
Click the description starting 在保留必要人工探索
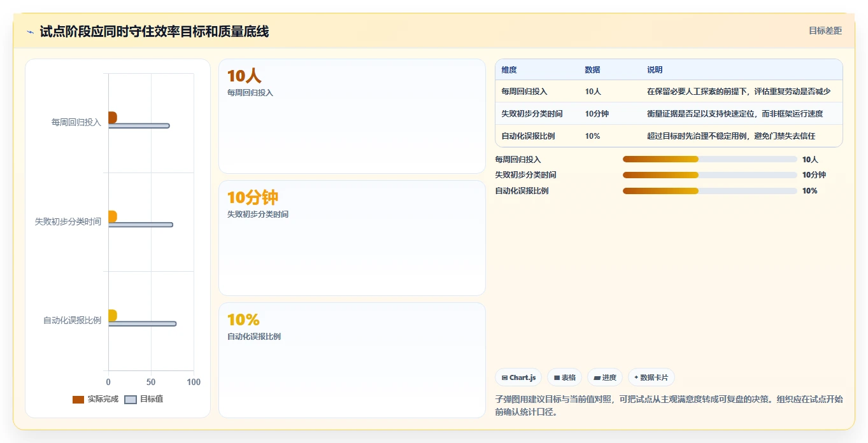click(739, 92)
